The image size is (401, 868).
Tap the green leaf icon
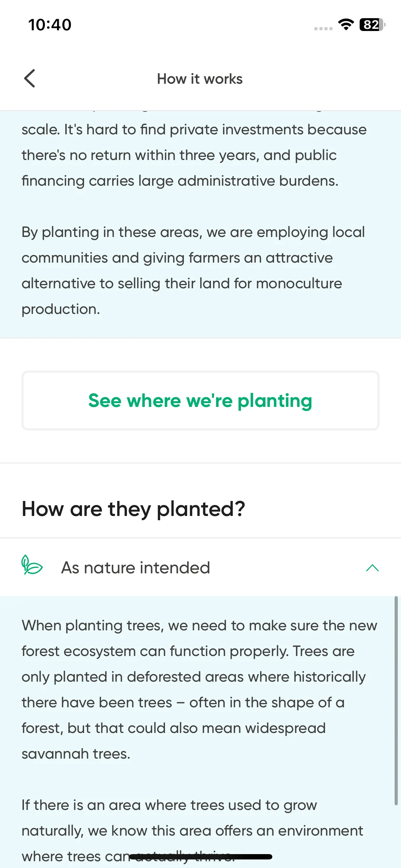click(x=32, y=565)
